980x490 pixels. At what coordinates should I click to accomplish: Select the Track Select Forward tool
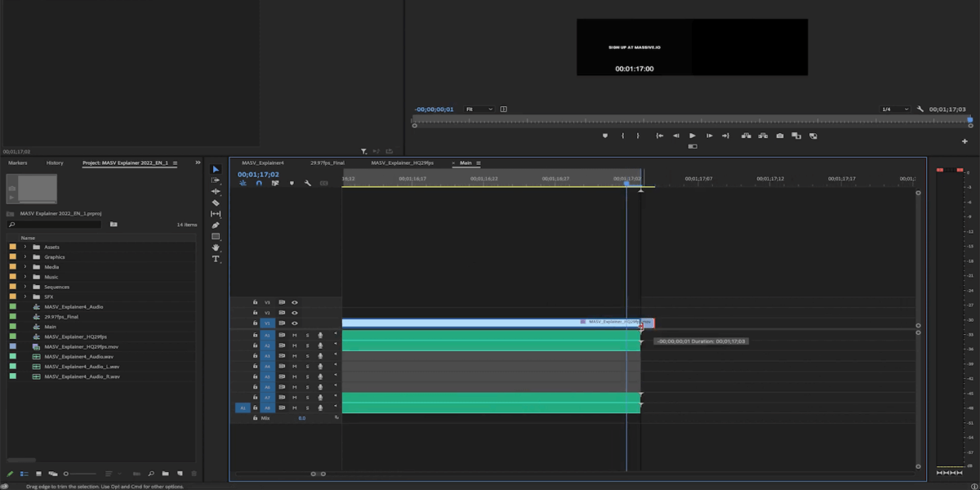click(216, 180)
